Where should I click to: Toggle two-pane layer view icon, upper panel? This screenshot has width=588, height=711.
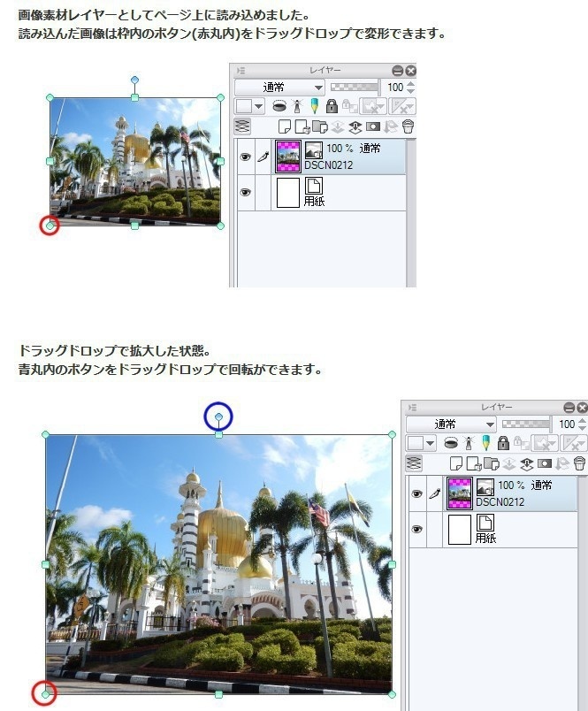click(242, 126)
